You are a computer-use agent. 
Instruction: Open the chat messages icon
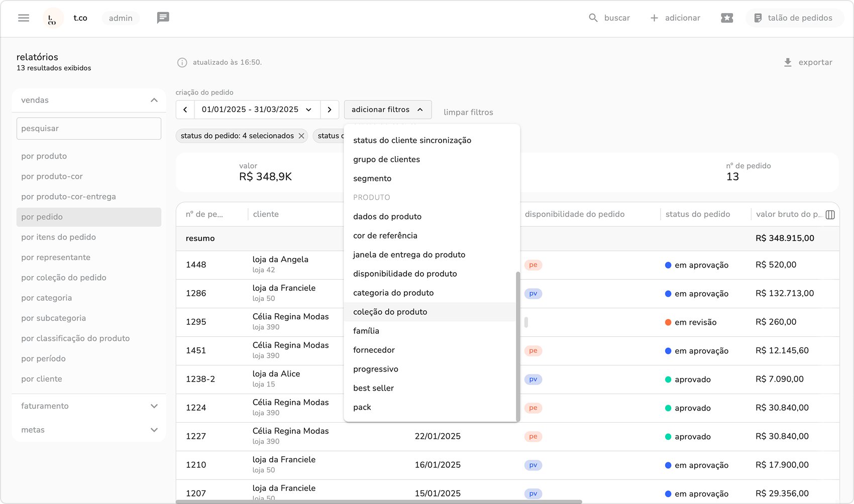pyautogui.click(x=163, y=18)
